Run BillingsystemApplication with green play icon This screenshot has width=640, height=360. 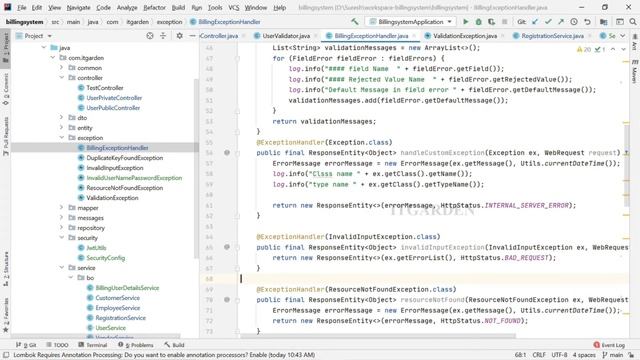pyautogui.click(x=465, y=22)
